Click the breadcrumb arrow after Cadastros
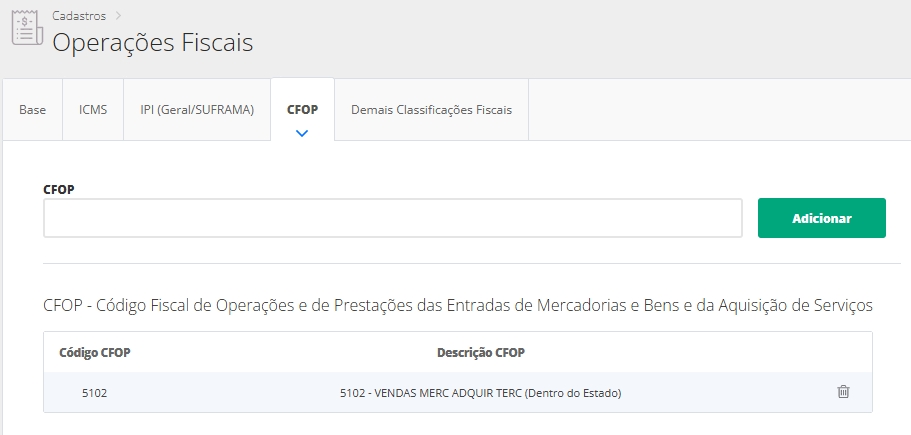This screenshot has width=911, height=435. tap(118, 16)
